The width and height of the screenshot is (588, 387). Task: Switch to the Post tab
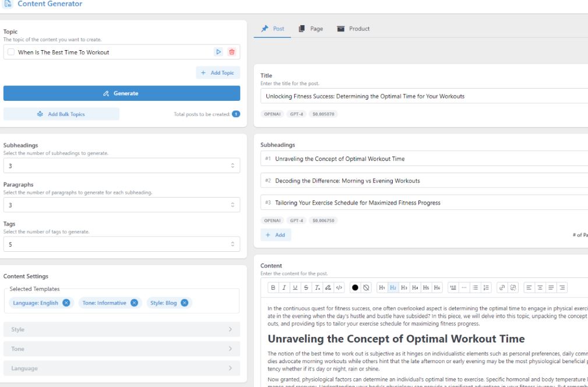(x=273, y=29)
